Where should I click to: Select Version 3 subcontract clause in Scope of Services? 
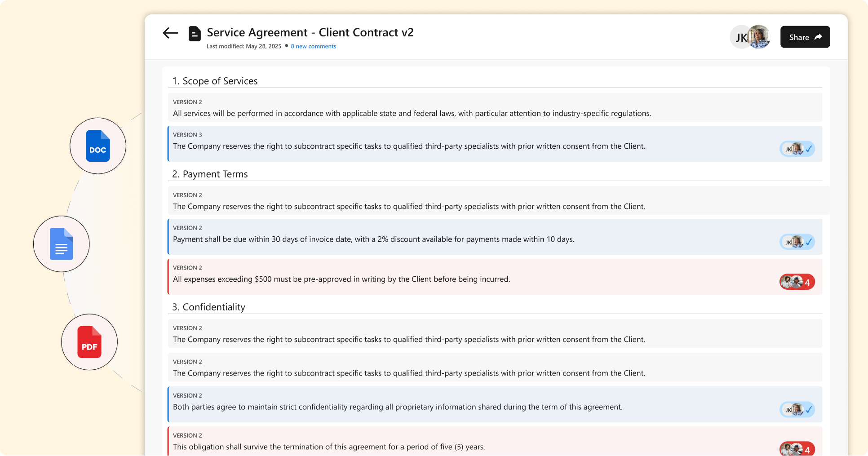[495, 144]
